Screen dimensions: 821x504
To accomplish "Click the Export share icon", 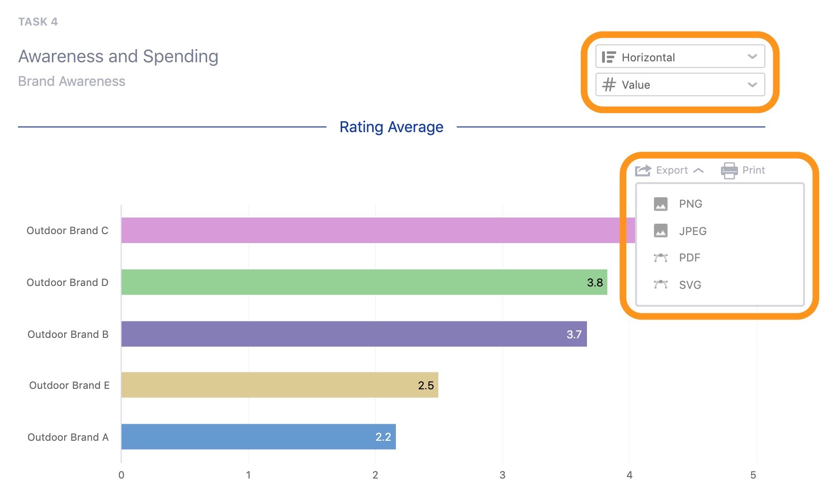I will (x=642, y=170).
